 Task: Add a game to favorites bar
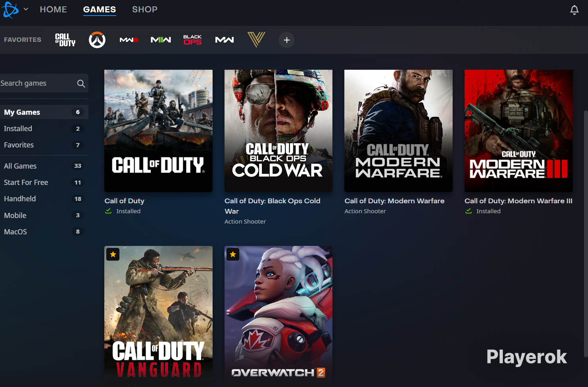pyautogui.click(x=287, y=40)
